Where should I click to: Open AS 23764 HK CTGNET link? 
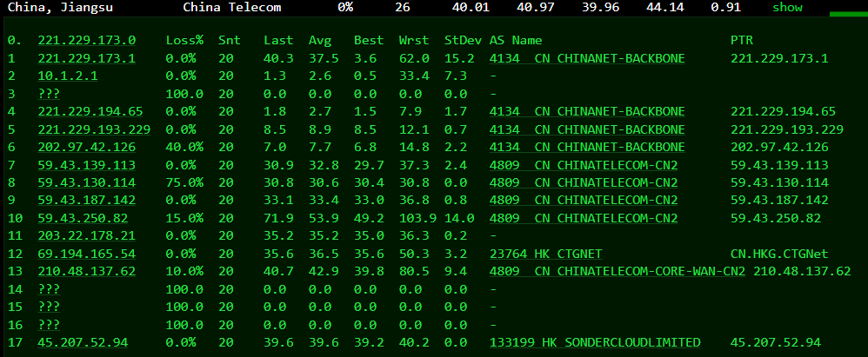pyautogui.click(x=546, y=254)
